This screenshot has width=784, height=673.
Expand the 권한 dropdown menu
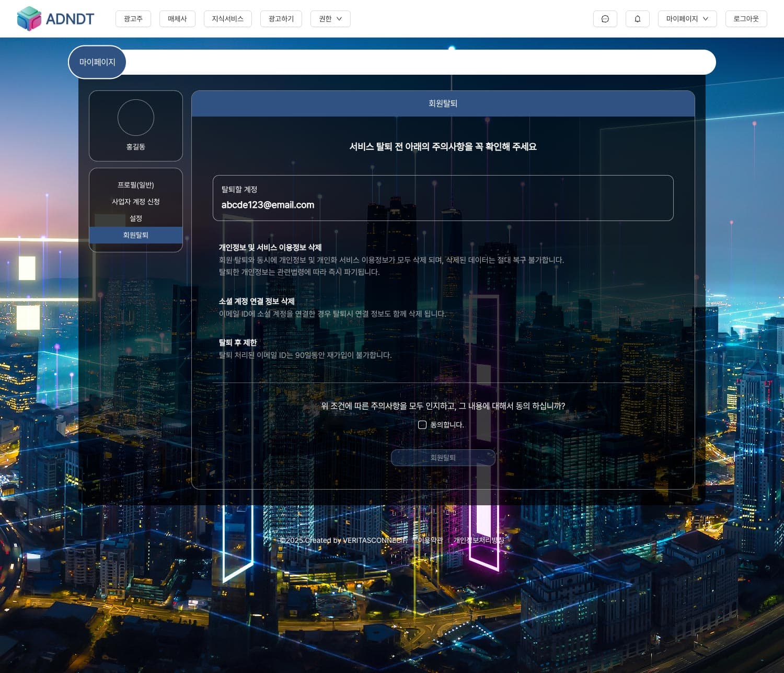[330, 19]
